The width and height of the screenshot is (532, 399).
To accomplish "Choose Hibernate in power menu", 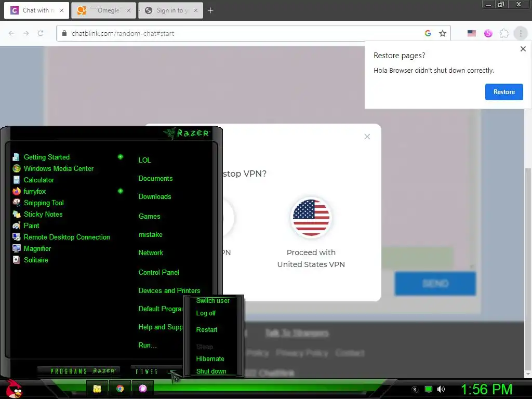I will point(210,359).
